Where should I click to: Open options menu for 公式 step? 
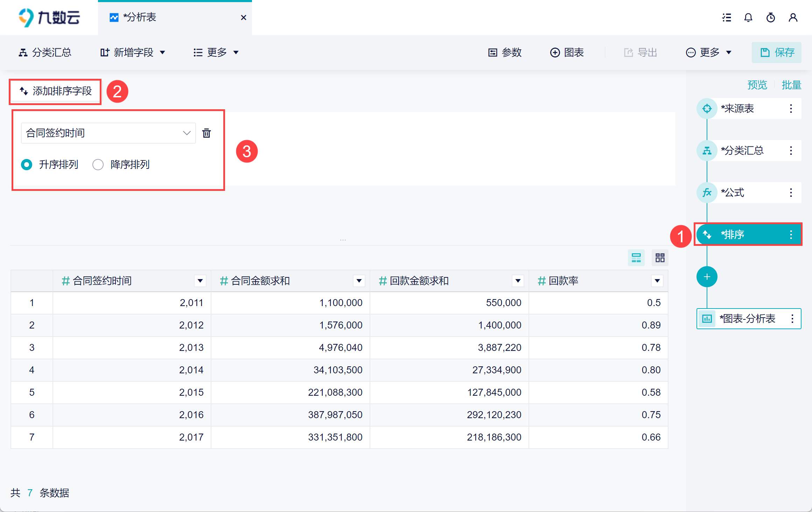click(791, 193)
